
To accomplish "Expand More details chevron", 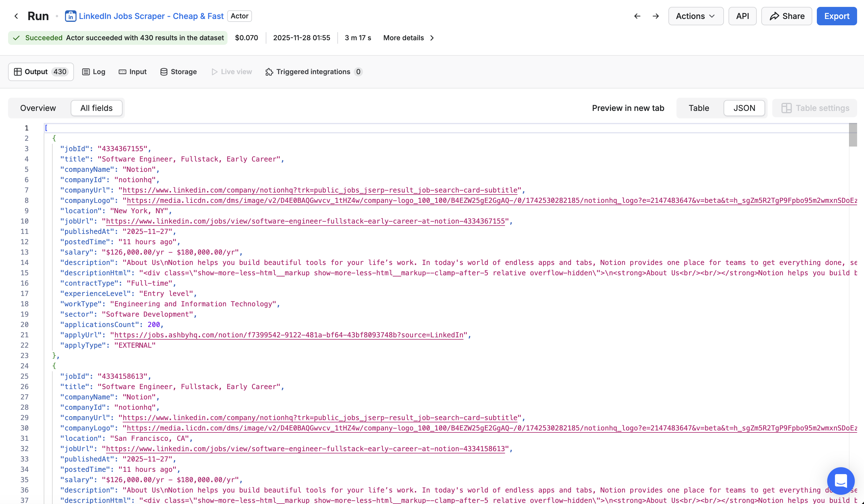I will coord(432,38).
